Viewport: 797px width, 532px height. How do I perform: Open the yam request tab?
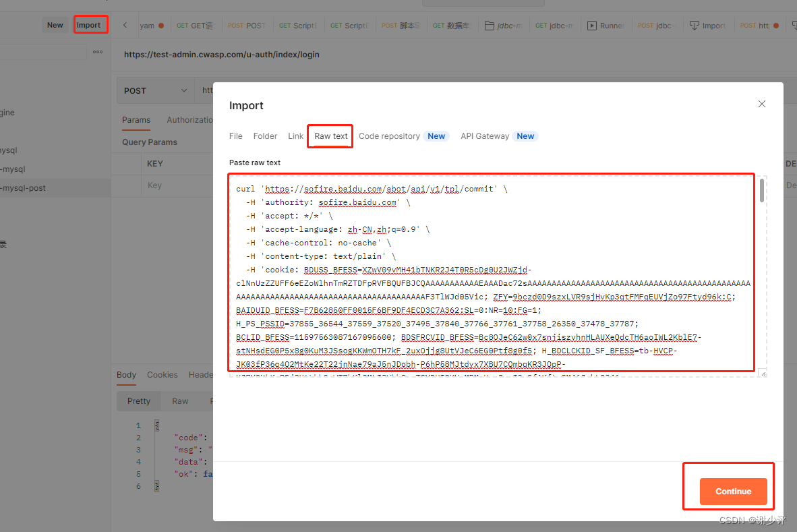[152, 26]
